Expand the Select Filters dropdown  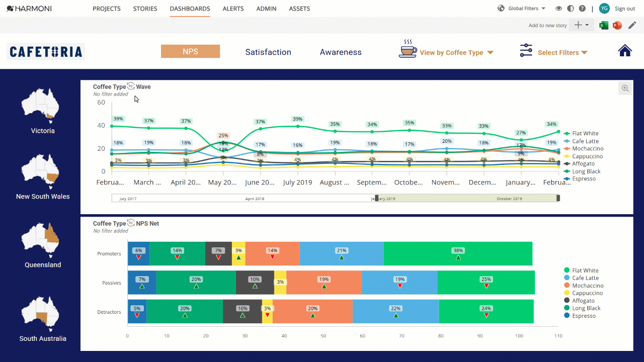pos(562,52)
